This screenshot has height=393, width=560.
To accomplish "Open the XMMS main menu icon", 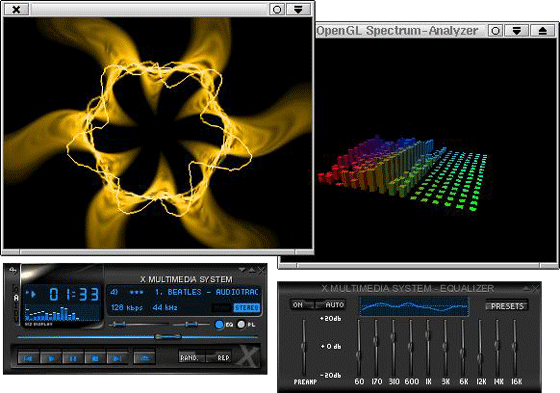I will (13, 270).
